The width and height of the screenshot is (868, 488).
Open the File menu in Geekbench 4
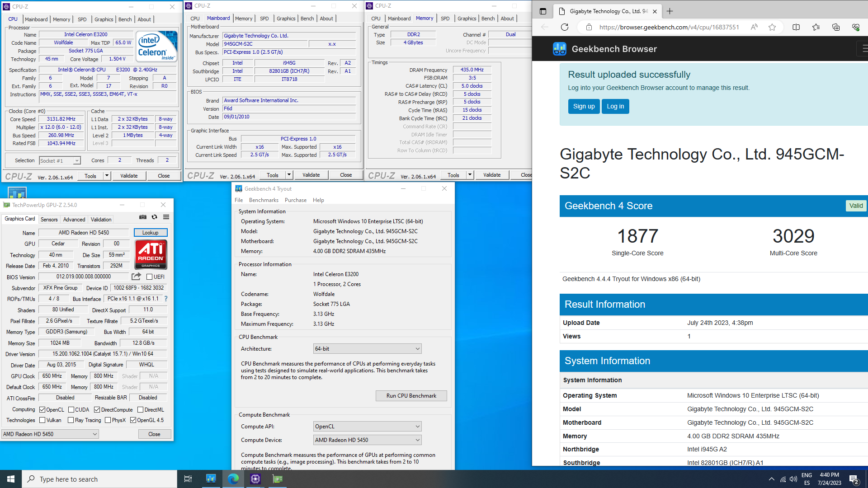tap(239, 200)
